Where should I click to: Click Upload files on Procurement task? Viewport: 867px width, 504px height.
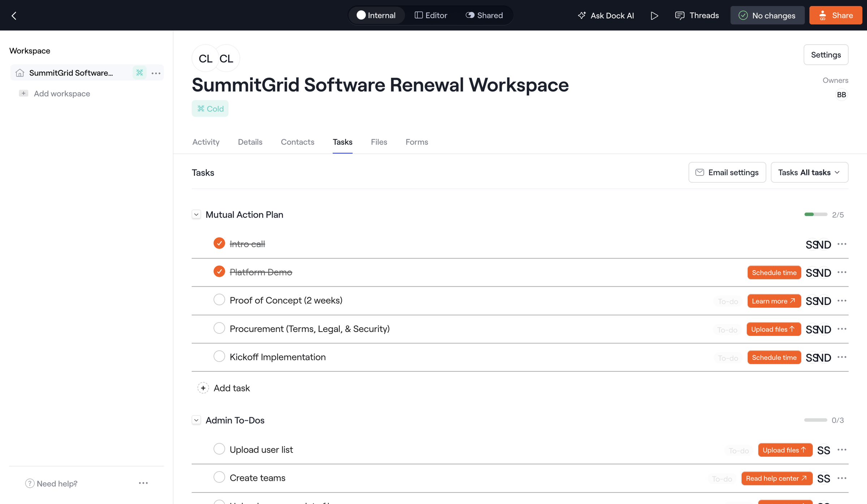(774, 329)
